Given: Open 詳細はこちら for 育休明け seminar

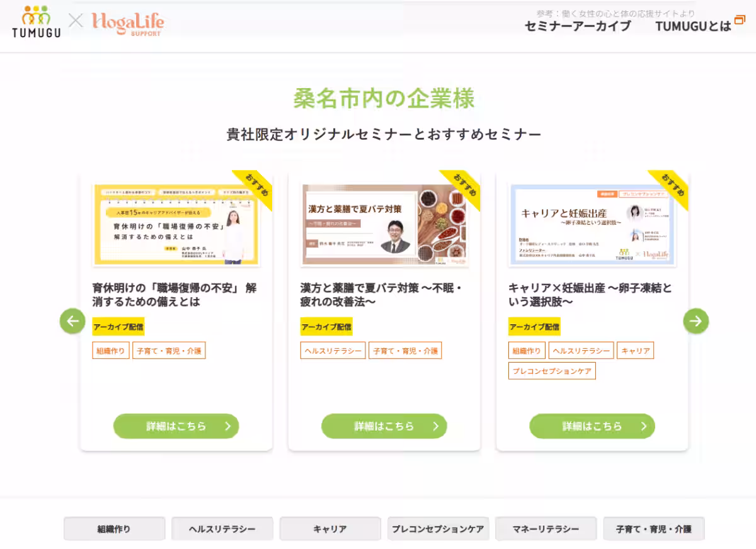Looking at the screenshot, I should (176, 426).
